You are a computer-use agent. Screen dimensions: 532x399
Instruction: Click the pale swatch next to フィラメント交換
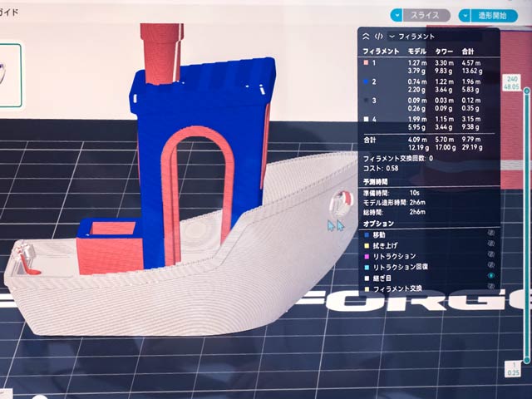tap(367, 289)
